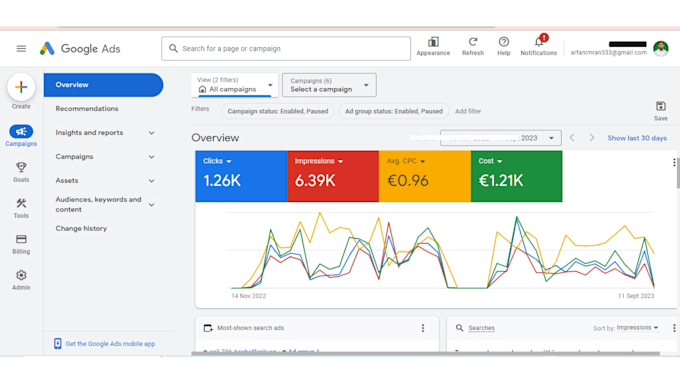Click the account email address text
This screenshot has height=383, width=680.
608,52
